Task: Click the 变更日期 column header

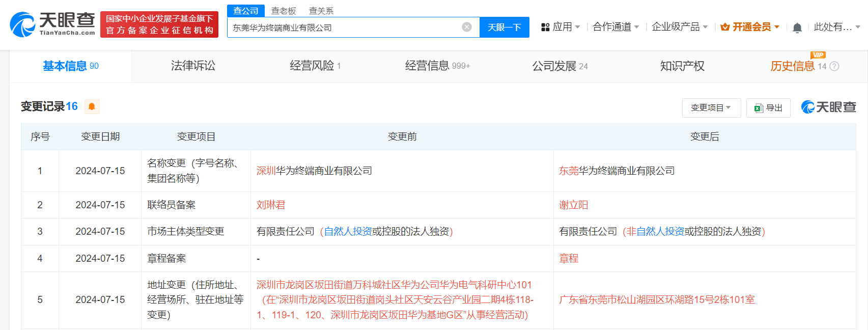Action: [x=100, y=136]
